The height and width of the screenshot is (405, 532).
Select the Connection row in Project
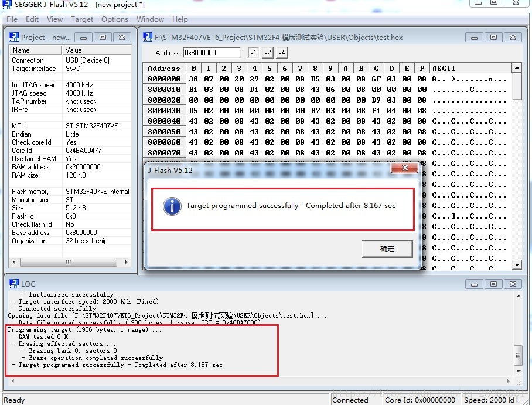pos(70,60)
